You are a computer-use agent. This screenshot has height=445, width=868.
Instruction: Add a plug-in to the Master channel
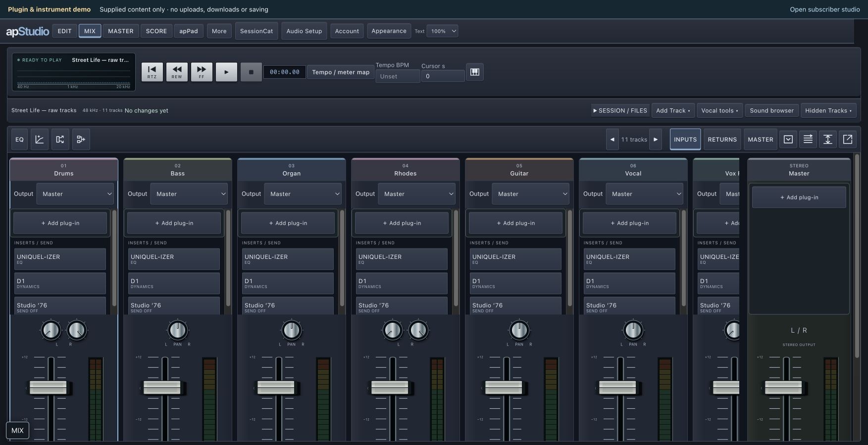tap(799, 198)
